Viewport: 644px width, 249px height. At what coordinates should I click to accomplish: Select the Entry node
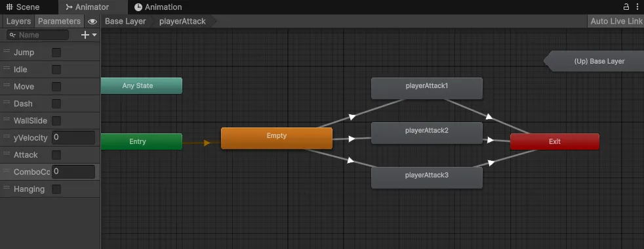point(141,141)
